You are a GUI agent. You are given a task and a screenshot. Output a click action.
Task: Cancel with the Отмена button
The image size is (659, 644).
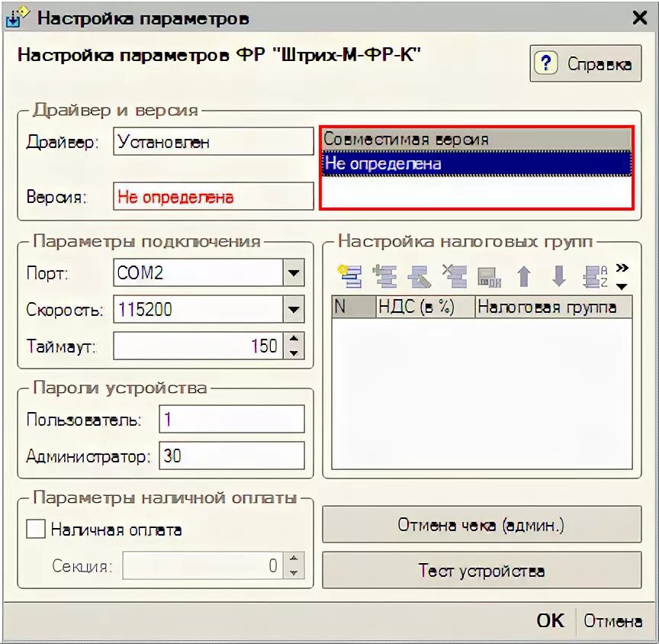tap(612, 620)
